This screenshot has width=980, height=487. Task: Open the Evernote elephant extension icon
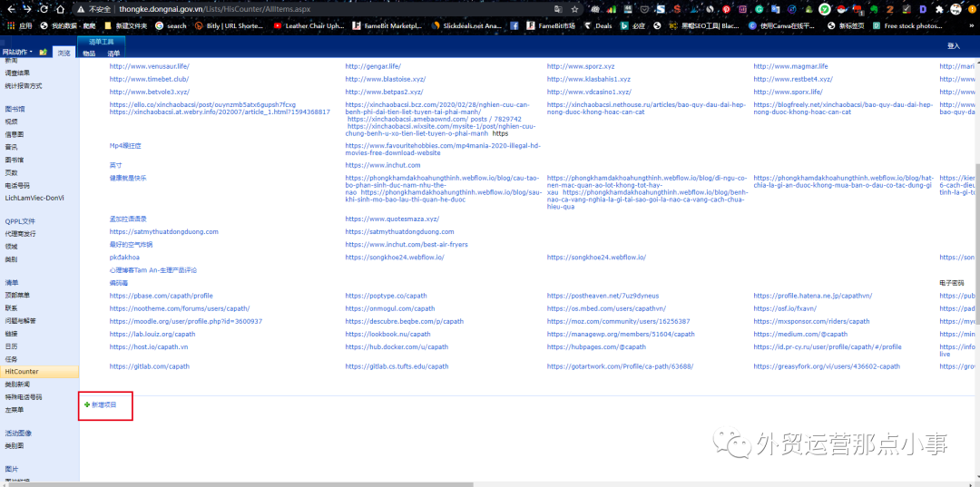tap(873, 9)
